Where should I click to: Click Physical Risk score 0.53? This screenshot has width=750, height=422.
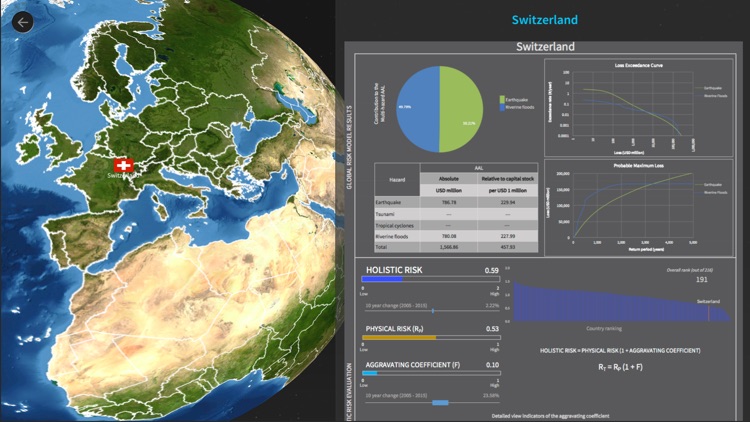coord(492,329)
